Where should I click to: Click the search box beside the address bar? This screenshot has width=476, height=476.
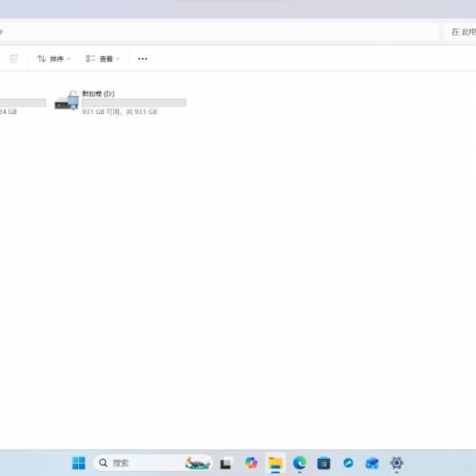[460, 32]
